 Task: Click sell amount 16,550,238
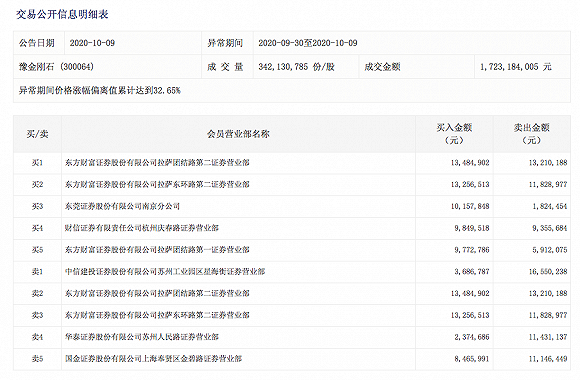[548, 272]
